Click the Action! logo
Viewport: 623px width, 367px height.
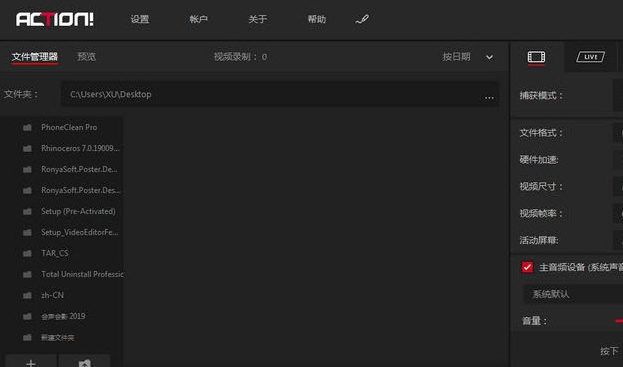(x=54, y=19)
